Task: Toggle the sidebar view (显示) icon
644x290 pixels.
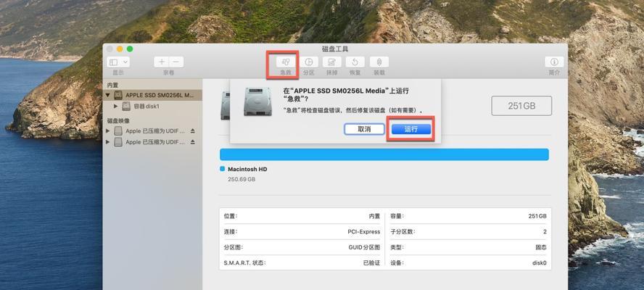Action: click(114, 62)
